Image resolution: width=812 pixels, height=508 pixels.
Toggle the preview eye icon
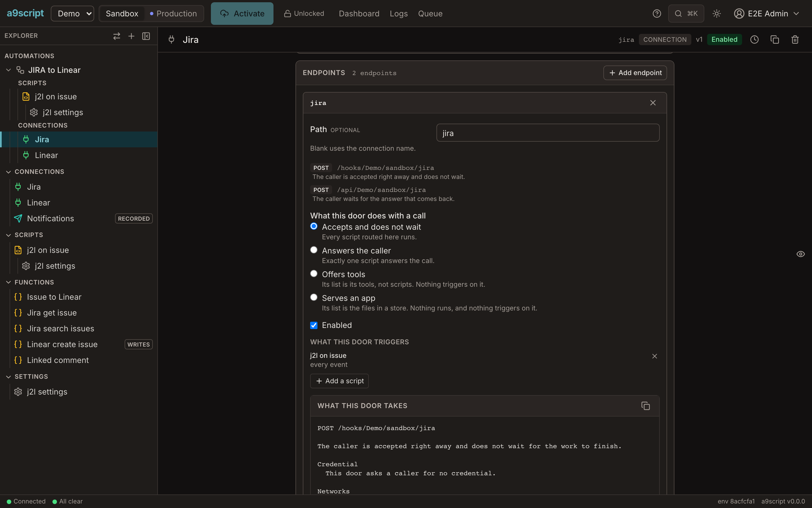(801, 254)
